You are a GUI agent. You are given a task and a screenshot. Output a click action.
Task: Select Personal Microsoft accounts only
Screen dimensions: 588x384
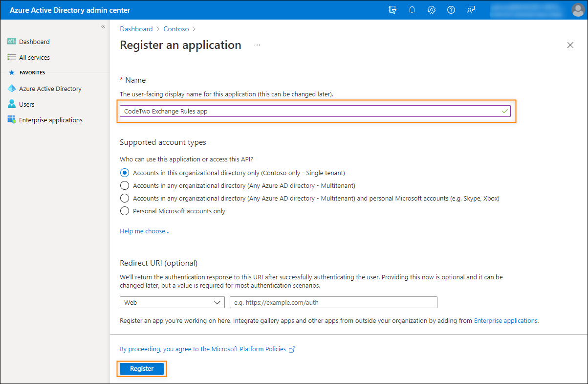125,211
